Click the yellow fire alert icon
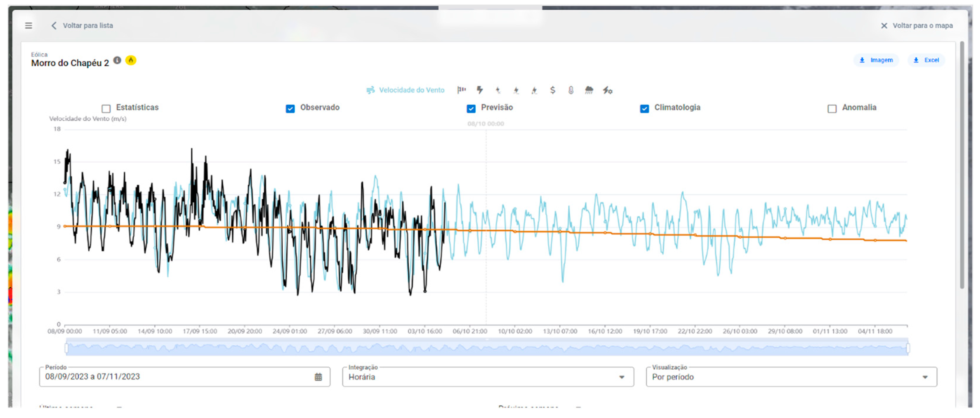Image resolution: width=980 pixels, height=418 pixels. coord(131,60)
